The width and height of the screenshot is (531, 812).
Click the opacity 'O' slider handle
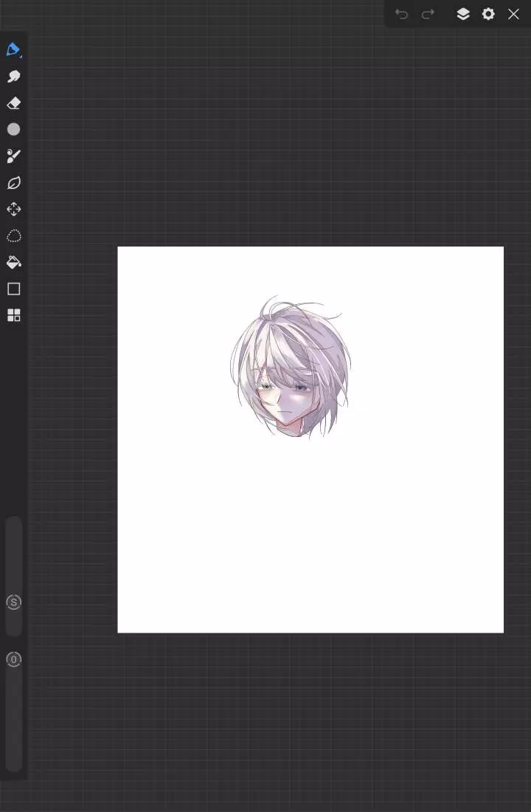pyautogui.click(x=13, y=659)
